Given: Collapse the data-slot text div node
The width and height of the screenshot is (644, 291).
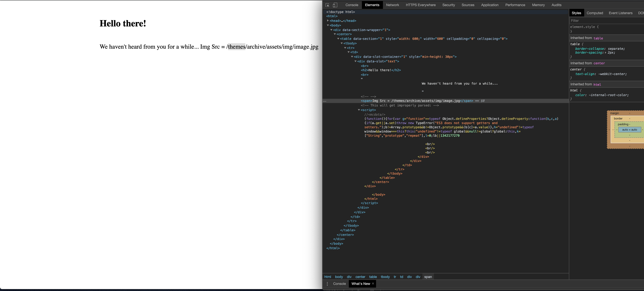Looking at the screenshot, I should (x=356, y=61).
